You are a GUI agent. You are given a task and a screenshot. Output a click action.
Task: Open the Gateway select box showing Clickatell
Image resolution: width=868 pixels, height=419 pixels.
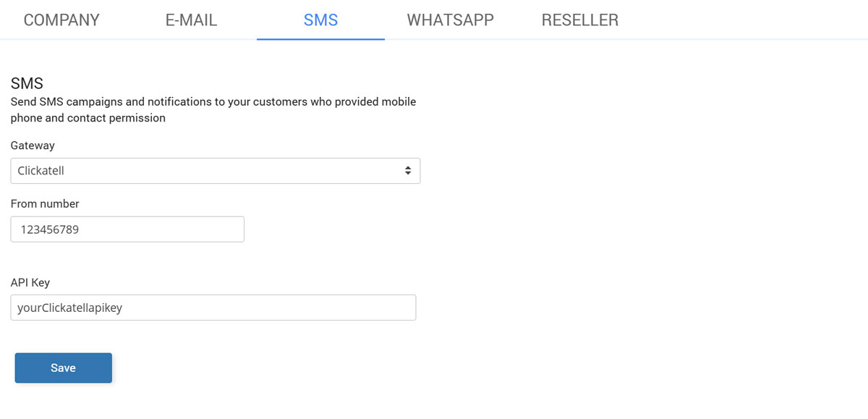coord(215,171)
